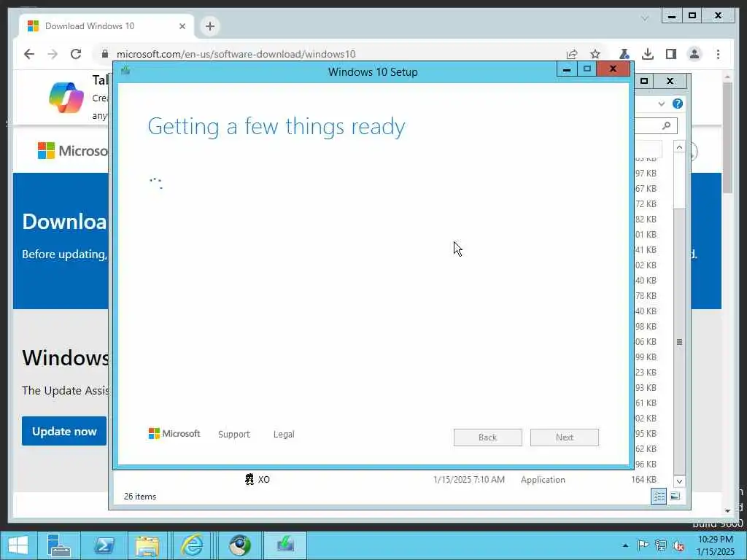Switch to Windows Setup taskbar icon
Screen dimensions: 747x560
click(285, 545)
